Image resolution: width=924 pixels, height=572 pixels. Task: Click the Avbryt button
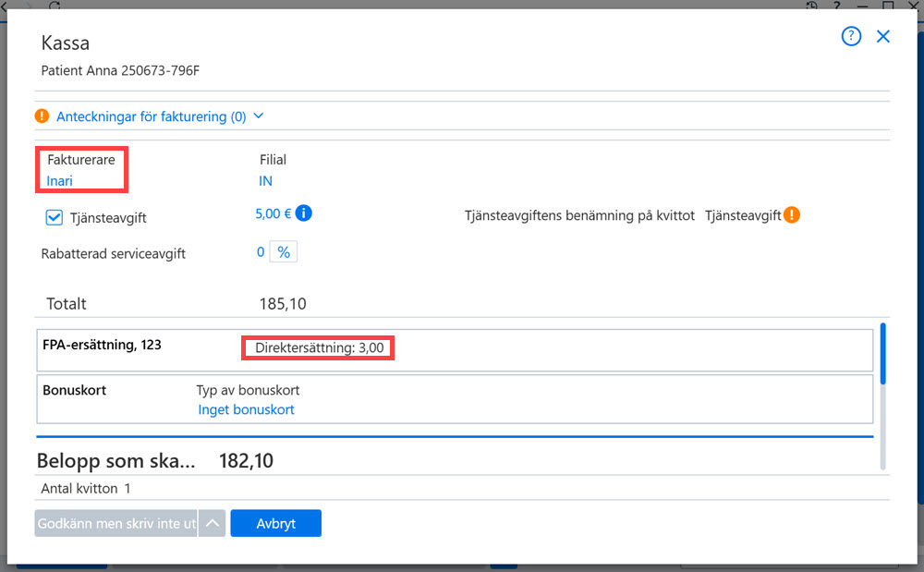point(275,523)
